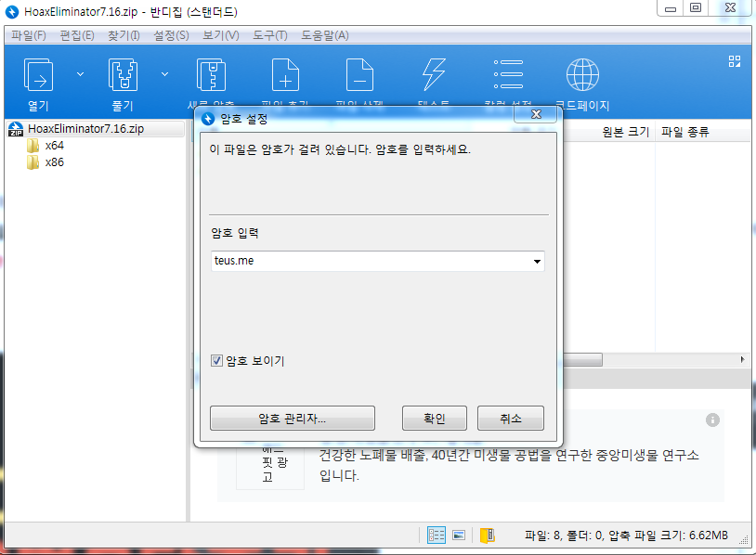
Task: Expand options under the 열기 button
Action: pos(80,73)
